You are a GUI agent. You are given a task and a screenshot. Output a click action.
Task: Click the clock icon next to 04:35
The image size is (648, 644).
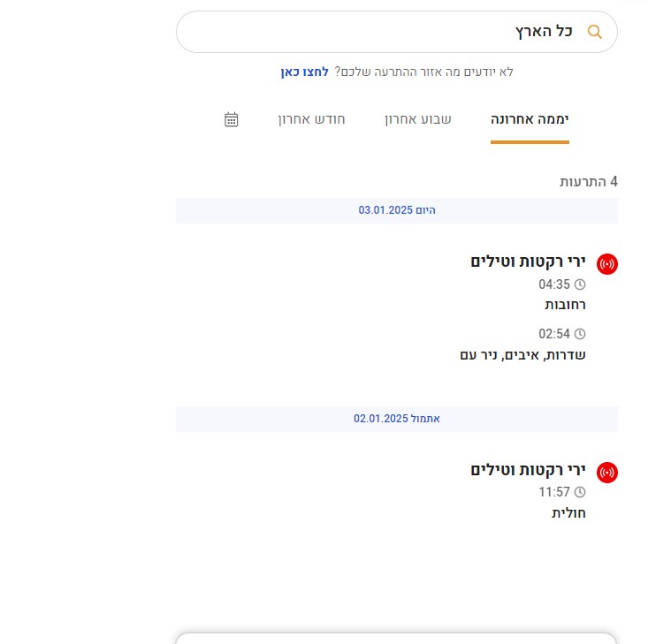pyautogui.click(x=580, y=284)
